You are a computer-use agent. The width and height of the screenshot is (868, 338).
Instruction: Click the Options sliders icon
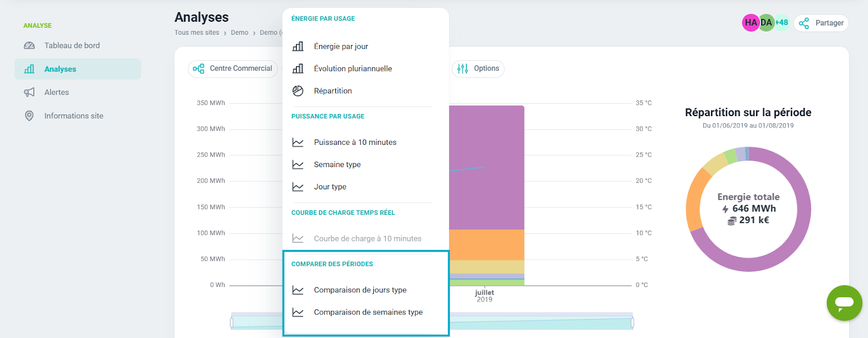tap(462, 68)
